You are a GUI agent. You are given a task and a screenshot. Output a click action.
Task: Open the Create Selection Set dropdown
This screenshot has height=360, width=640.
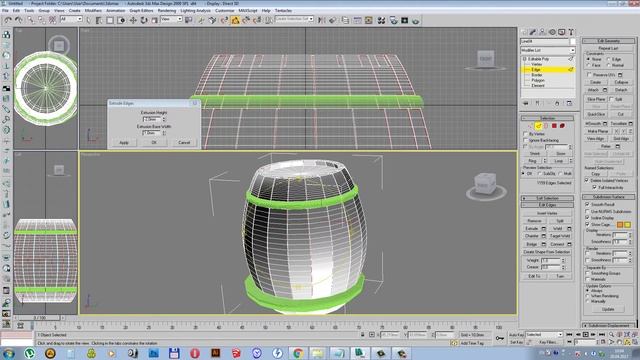(294, 19)
